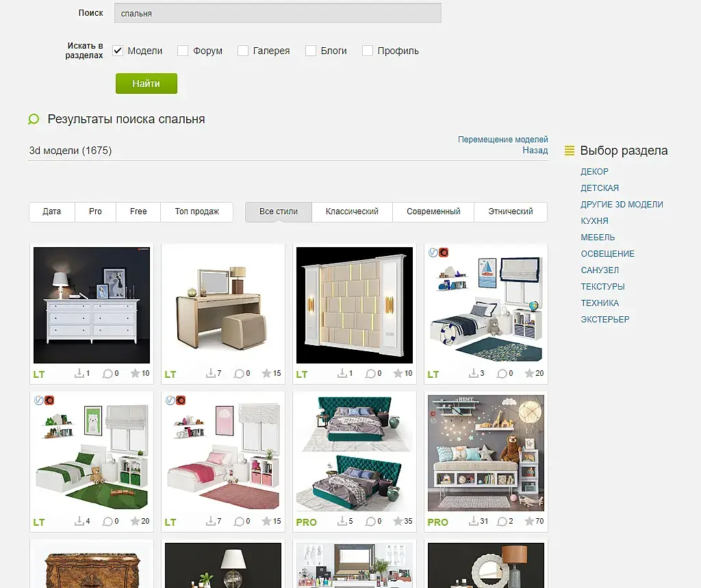Open the ТЕКСТУРЫ section
701x588 pixels.
(602, 287)
